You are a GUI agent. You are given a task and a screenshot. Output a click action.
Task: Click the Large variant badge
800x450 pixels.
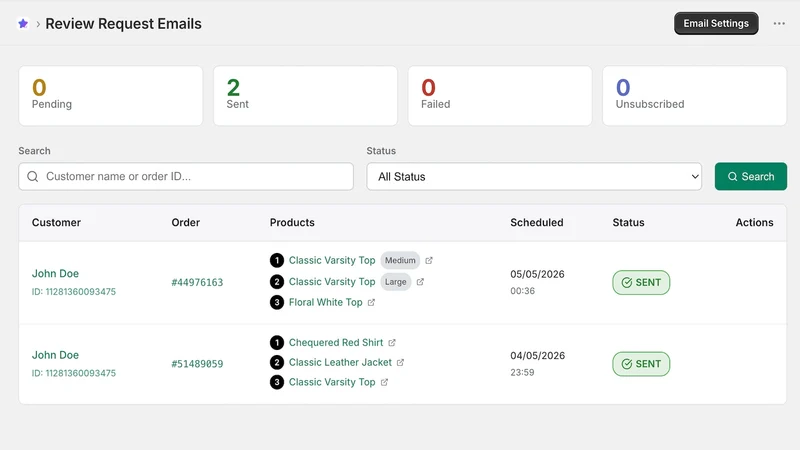pos(395,282)
